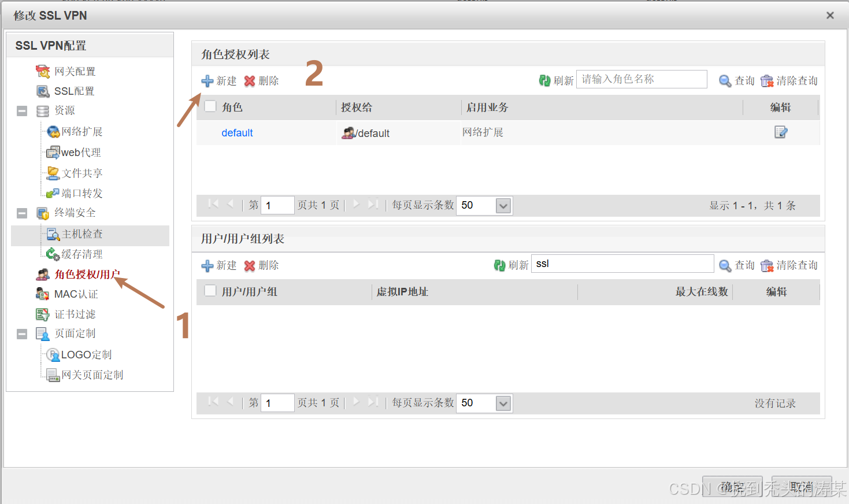849x504 pixels.
Task: Sort by 授权给 column header
Action: coord(357,108)
